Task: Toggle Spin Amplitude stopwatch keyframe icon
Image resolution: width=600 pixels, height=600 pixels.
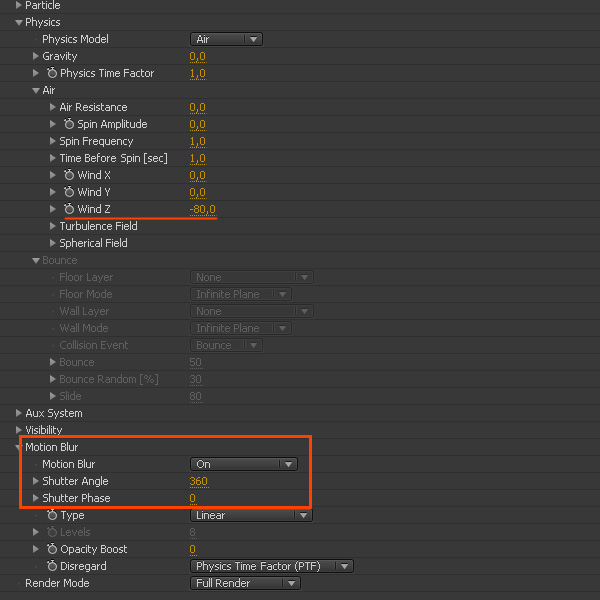Action: click(x=69, y=124)
